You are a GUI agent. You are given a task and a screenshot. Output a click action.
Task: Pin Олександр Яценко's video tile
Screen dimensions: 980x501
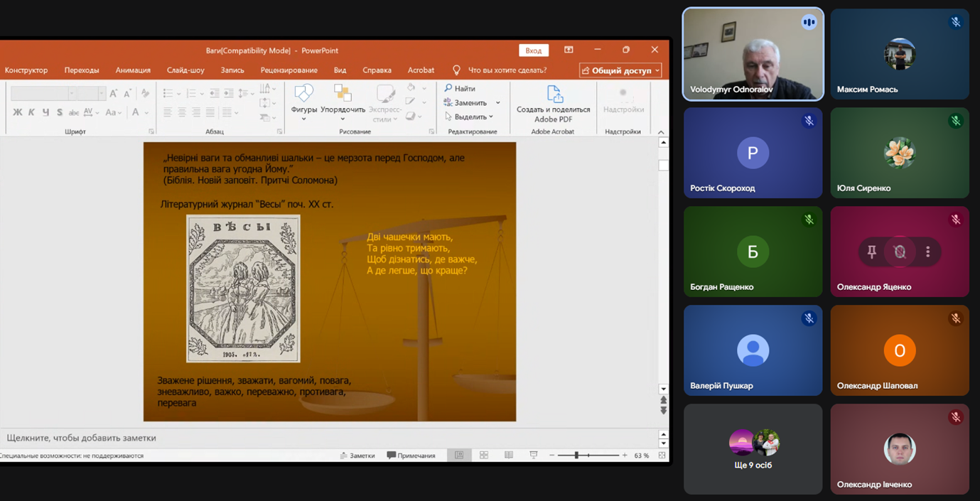(871, 252)
